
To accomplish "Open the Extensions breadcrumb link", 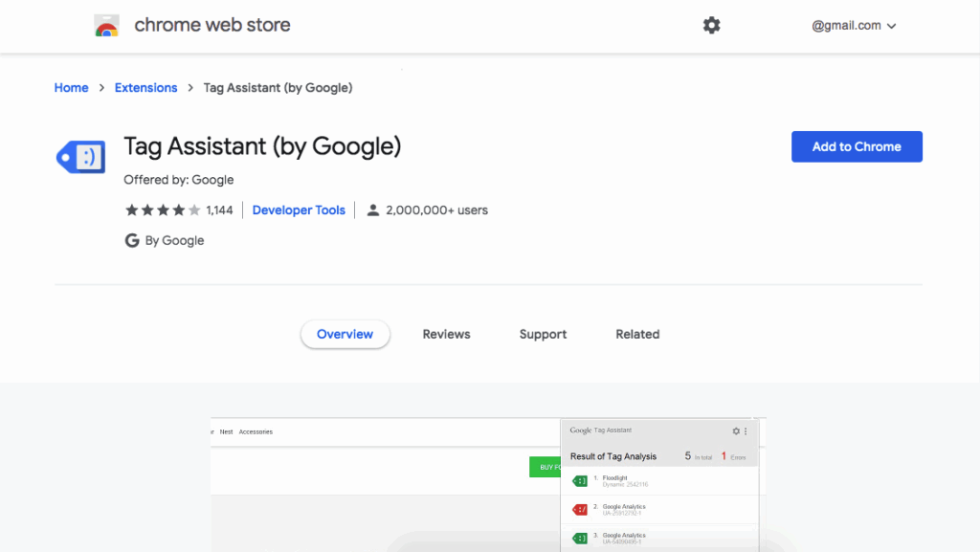I will 145,87.
